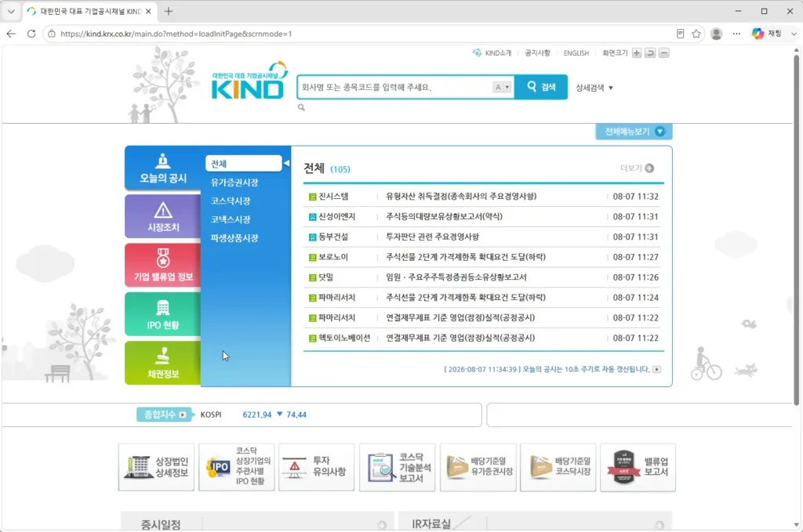Open 배당기준일 유가증권시장 shortcut
The image size is (803, 532).
pyautogui.click(x=478, y=467)
